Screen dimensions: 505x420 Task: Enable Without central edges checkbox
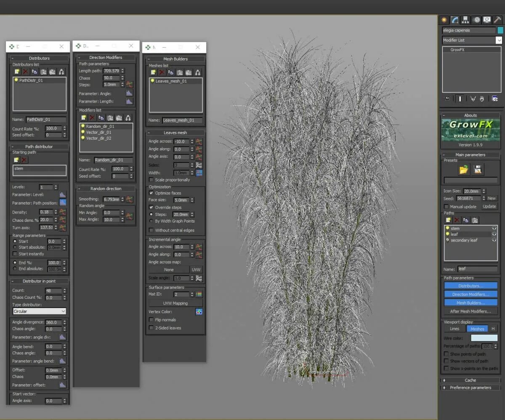click(x=151, y=230)
